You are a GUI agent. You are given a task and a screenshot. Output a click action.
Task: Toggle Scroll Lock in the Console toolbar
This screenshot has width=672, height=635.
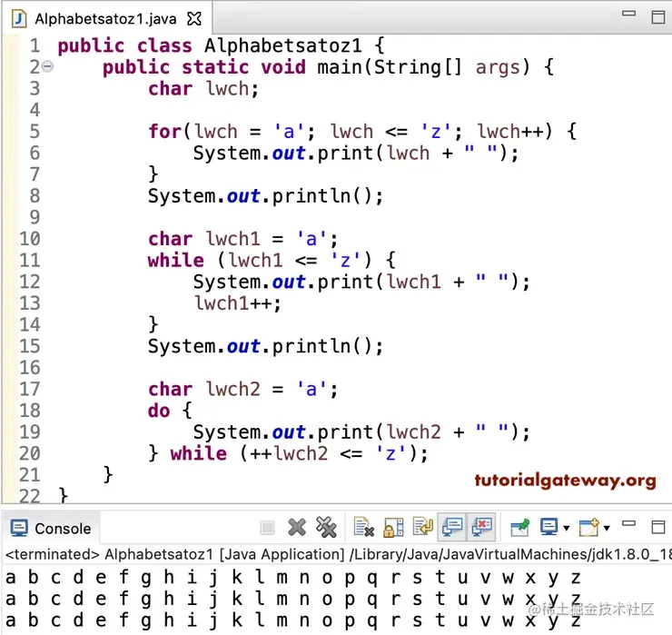pyautogui.click(x=393, y=528)
